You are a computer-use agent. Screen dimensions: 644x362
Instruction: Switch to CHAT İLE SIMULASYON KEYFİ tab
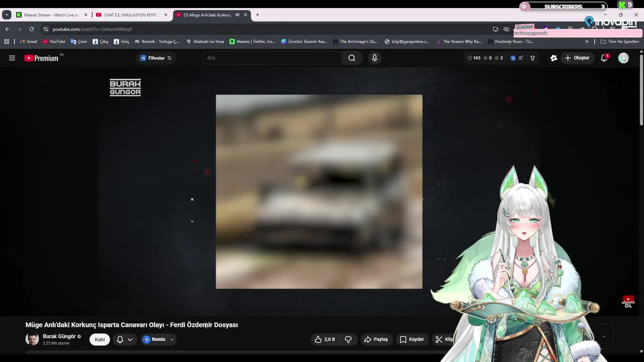131,15
